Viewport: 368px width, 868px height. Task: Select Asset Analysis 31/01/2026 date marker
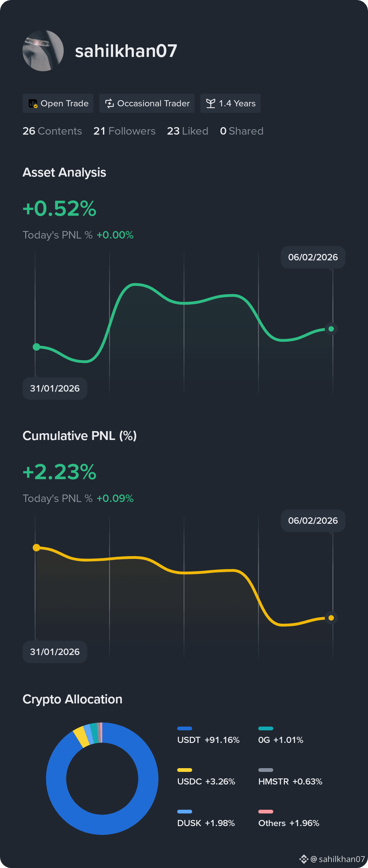55,389
